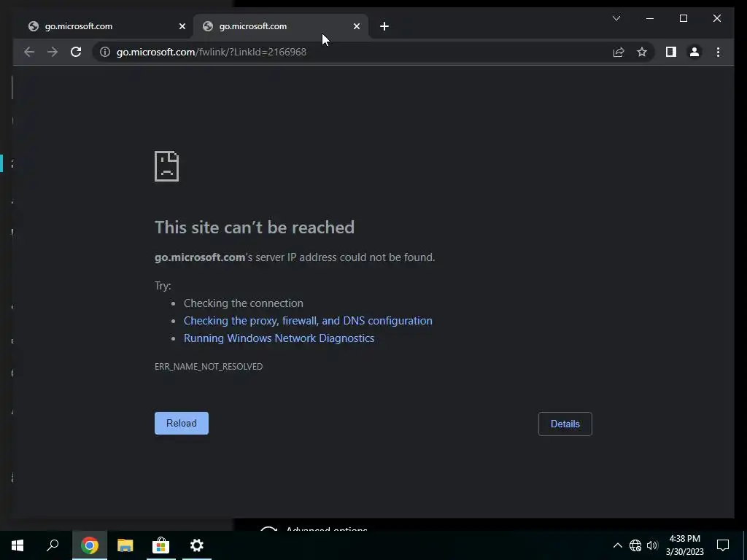Show hidden system tray icons chevron
The height and width of the screenshot is (560, 747).
click(617, 545)
